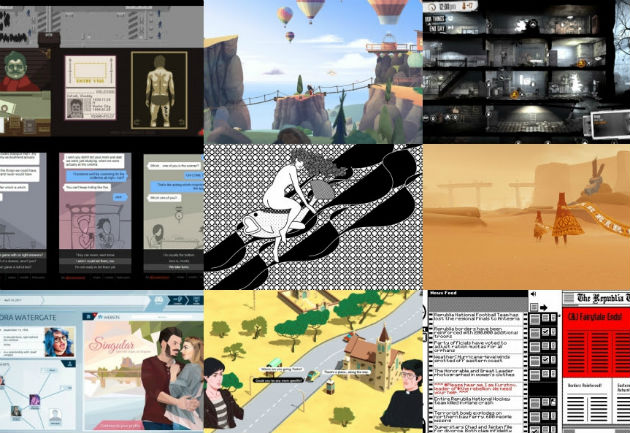This screenshot has width=630, height=433.
Task: Toggle the checked medium box on Weather hurricane story
Action: pyautogui.click(x=546, y=359)
